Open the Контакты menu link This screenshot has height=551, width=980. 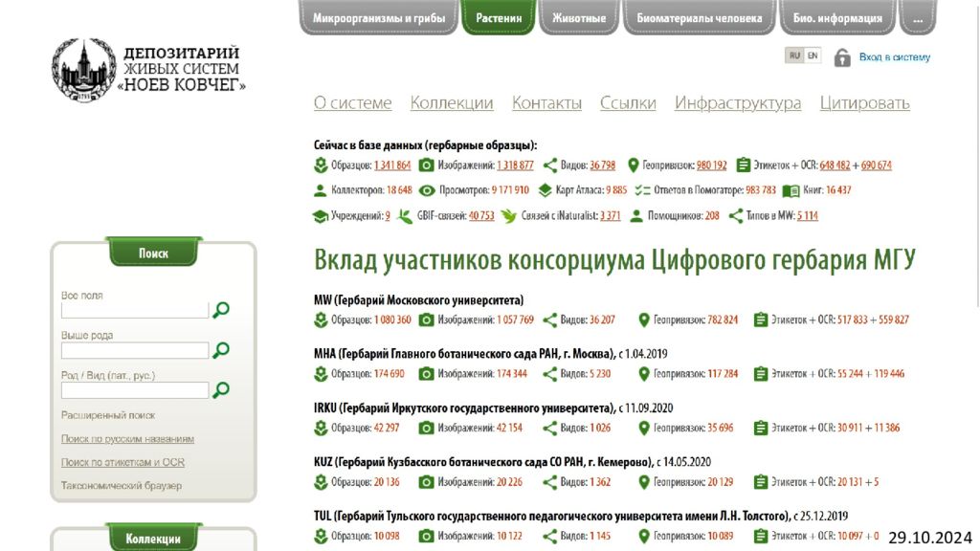pos(546,102)
